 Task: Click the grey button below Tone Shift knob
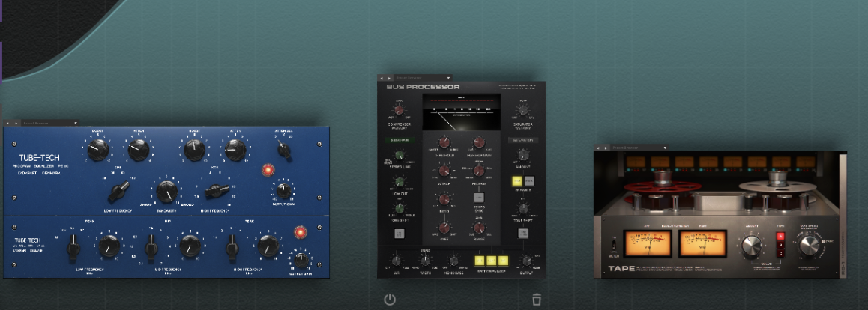click(x=523, y=233)
